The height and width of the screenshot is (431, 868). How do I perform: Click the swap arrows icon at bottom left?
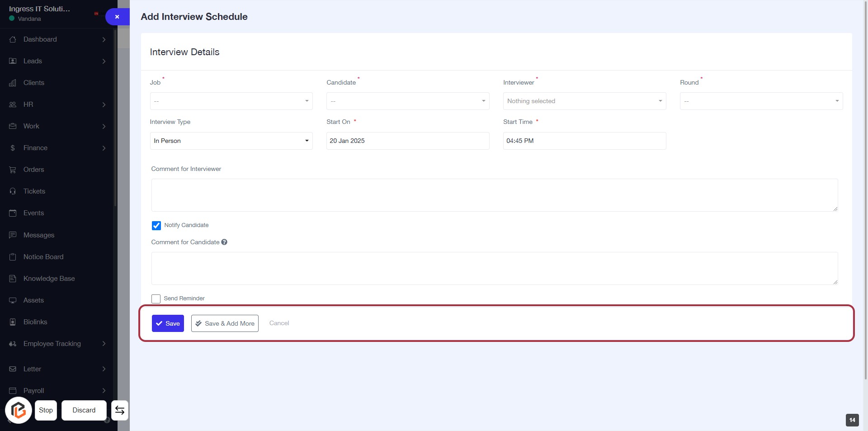(120, 410)
